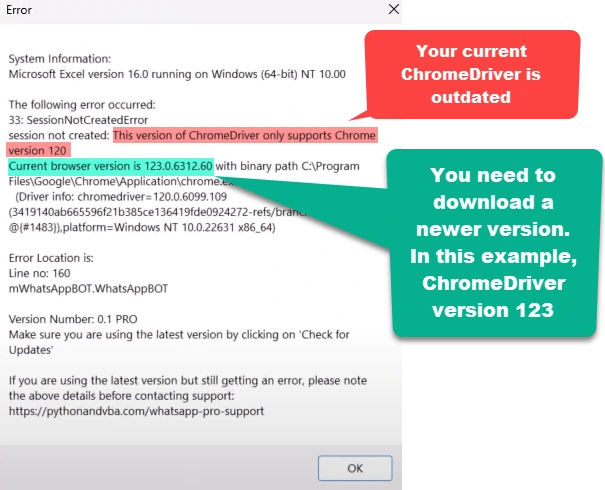
Task: Click the '33: SessionNotCreatedError' line
Action: click(78, 120)
